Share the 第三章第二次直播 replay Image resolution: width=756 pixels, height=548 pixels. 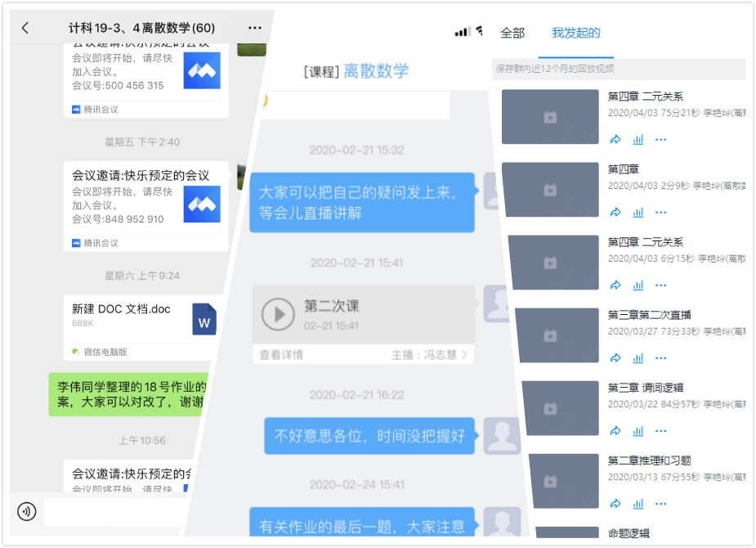click(615, 358)
